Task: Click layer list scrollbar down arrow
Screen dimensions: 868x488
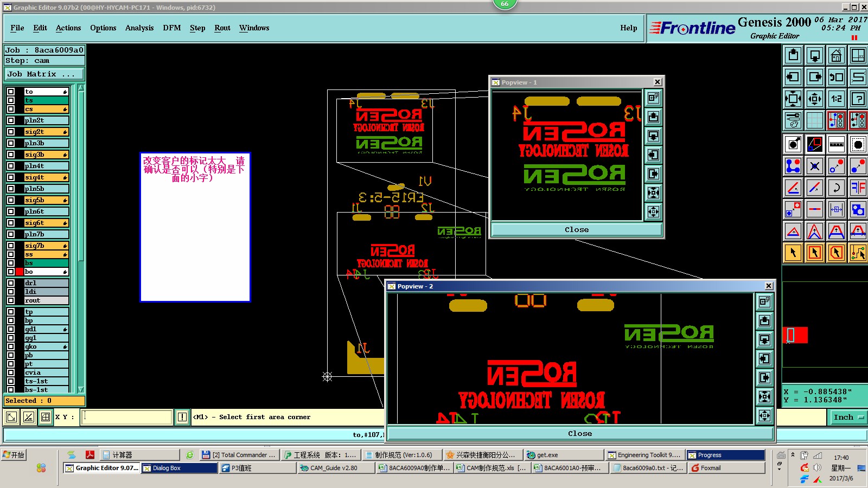Action: (81, 389)
